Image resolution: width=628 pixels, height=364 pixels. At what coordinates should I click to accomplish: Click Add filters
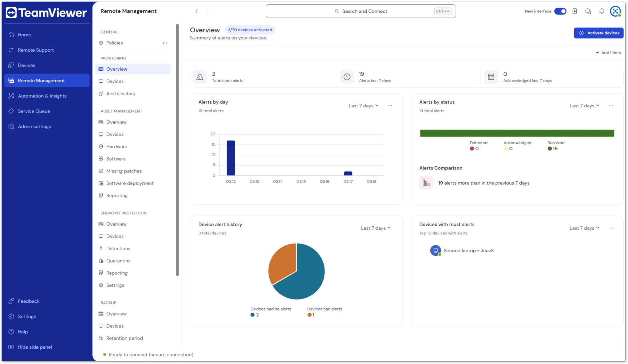pyautogui.click(x=608, y=53)
